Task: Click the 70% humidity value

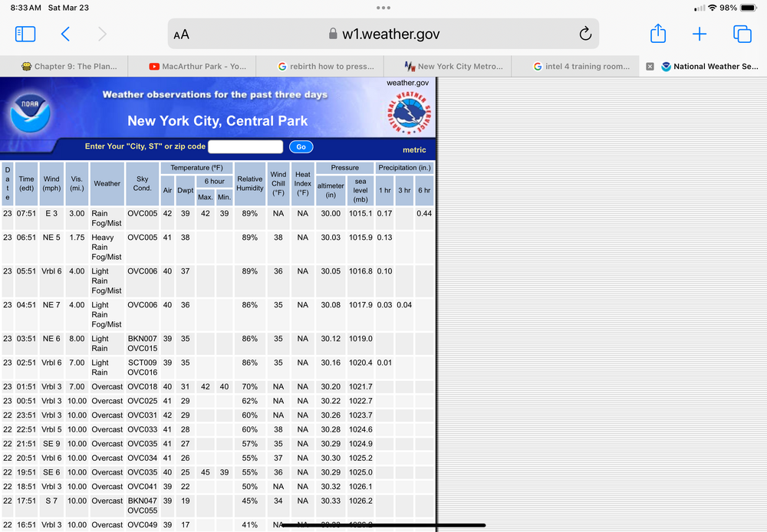Action: (250, 387)
